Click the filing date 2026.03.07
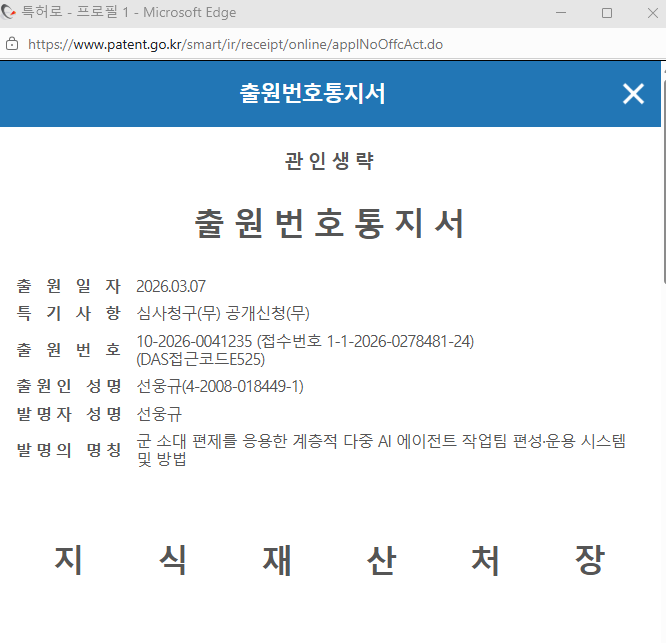This screenshot has height=643, width=666. [x=171, y=286]
